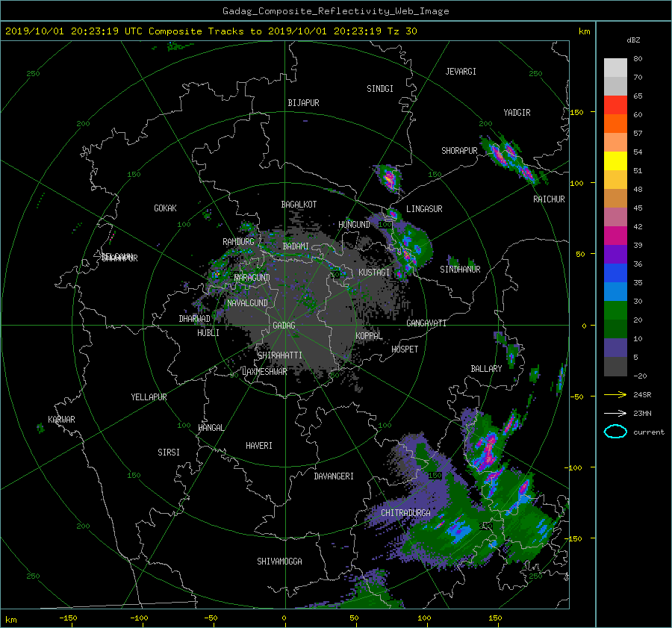The image size is (672, 628).
Task: Click the bottom-axis '0' km tick label
Action: [x=284, y=618]
